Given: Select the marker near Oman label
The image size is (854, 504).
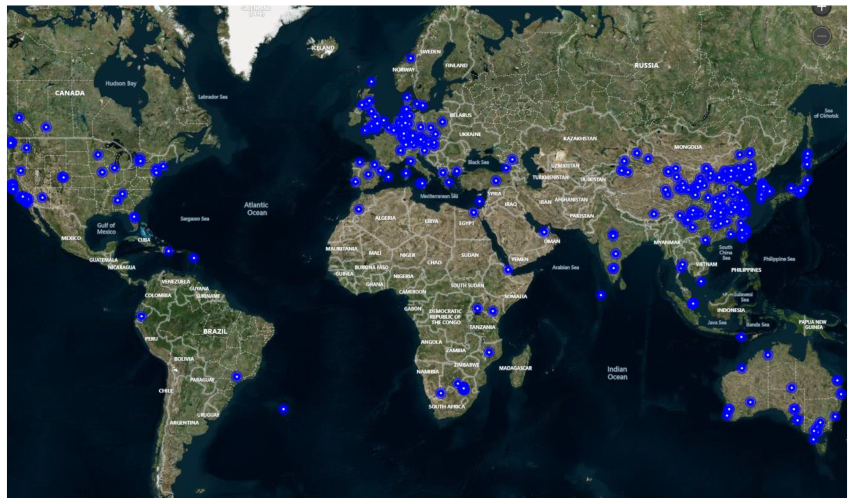Looking at the screenshot, I should (544, 232).
